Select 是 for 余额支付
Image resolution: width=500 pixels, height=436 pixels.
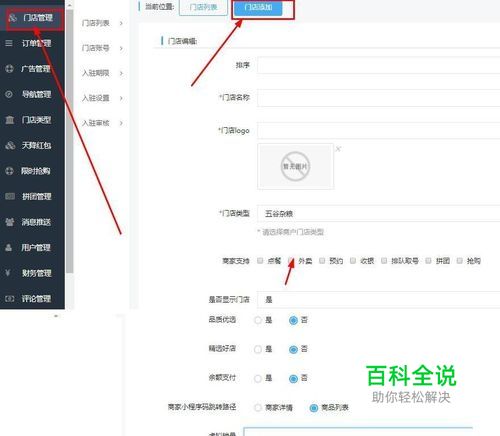pos(258,378)
